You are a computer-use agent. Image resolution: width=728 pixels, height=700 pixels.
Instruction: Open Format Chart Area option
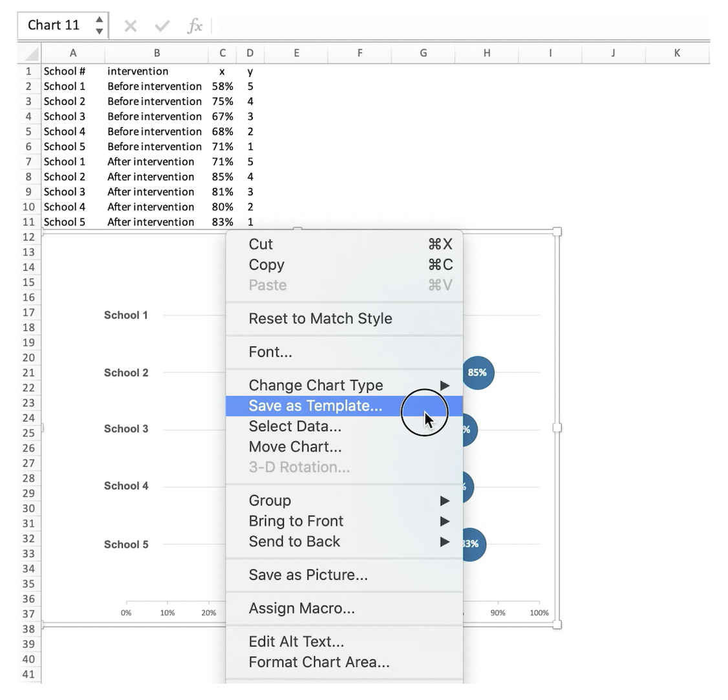point(319,662)
